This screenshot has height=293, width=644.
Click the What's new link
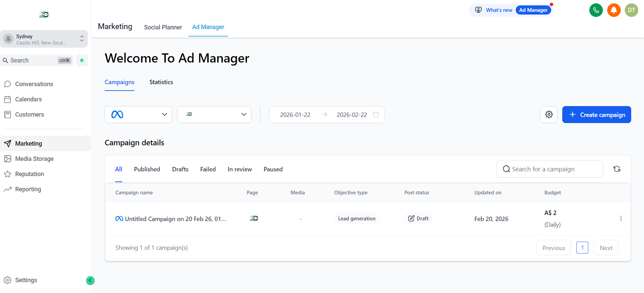499,10
